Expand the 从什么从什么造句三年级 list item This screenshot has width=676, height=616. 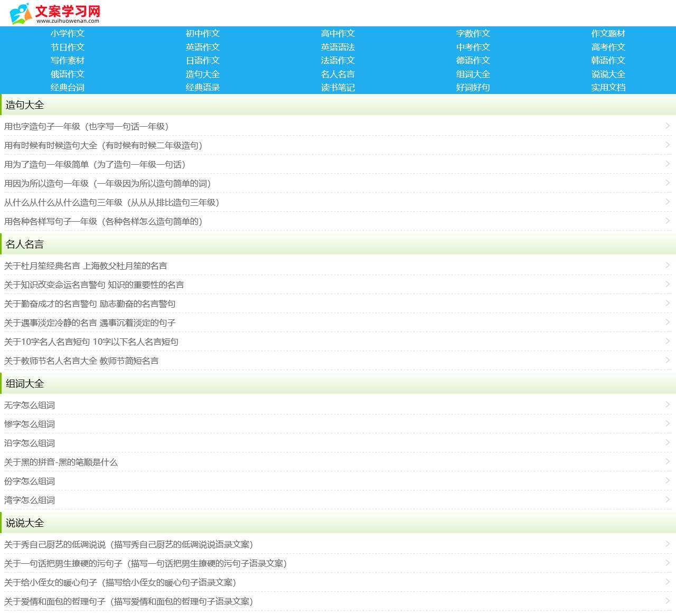(x=112, y=202)
